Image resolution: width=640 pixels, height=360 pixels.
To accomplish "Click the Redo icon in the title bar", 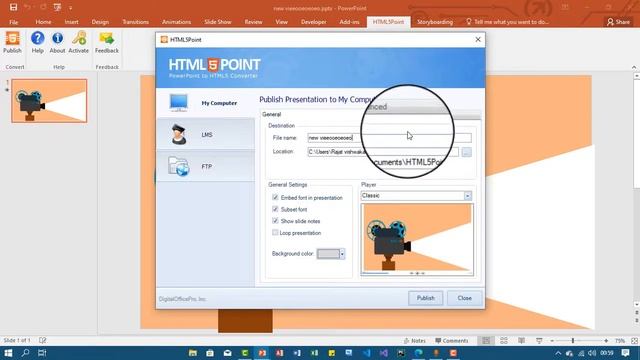I will (43, 7).
